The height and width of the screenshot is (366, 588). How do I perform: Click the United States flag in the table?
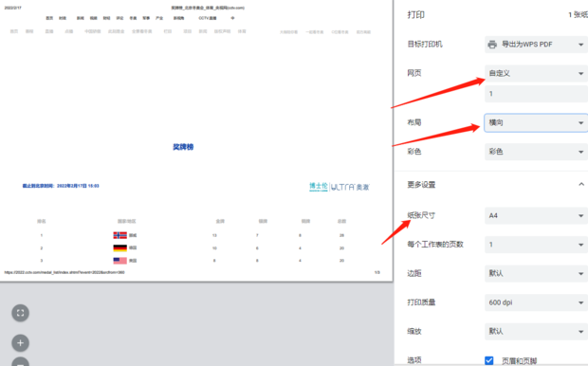tap(120, 261)
